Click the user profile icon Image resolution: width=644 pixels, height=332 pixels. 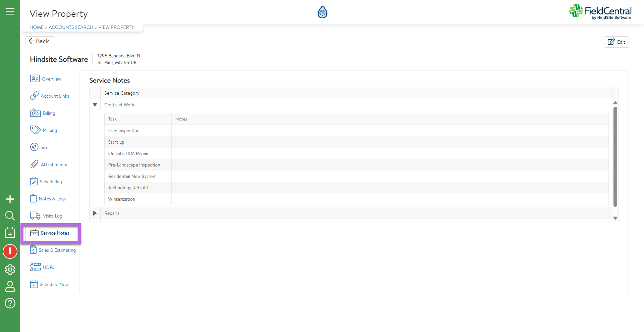10,286
